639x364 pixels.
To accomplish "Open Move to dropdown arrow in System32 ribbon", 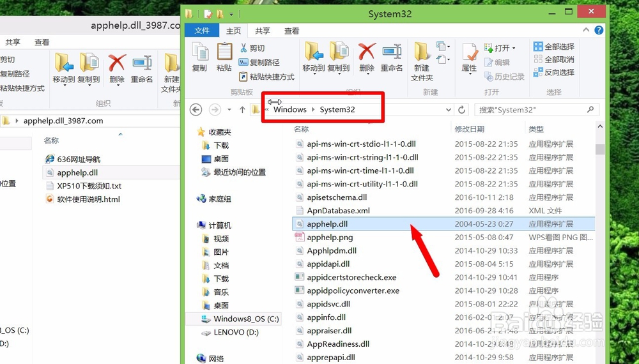I will [313, 74].
